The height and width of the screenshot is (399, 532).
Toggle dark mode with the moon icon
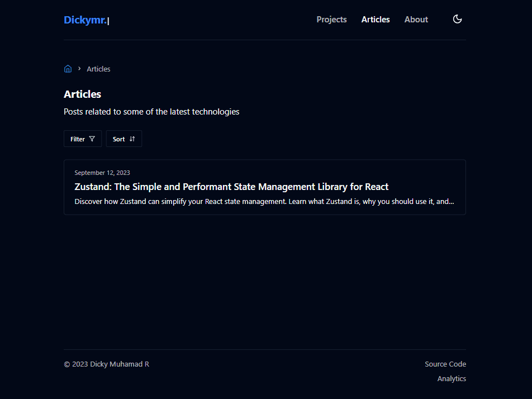click(x=457, y=20)
